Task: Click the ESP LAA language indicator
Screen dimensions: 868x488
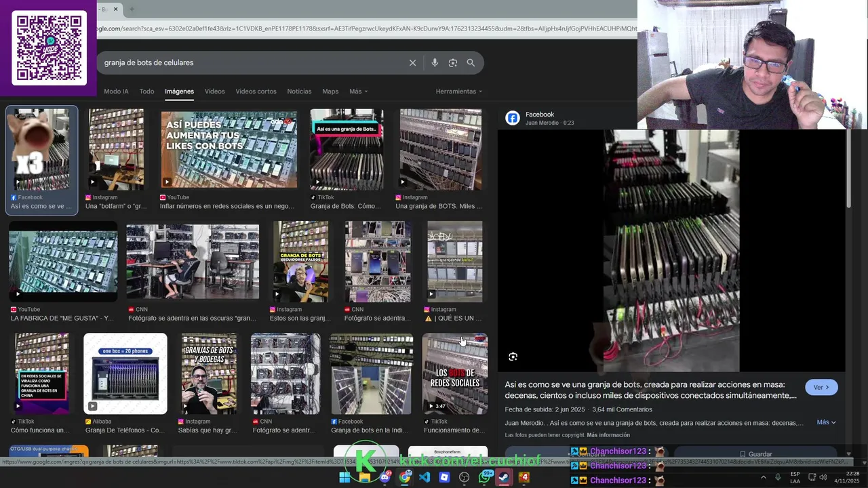Action: [795, 477]
